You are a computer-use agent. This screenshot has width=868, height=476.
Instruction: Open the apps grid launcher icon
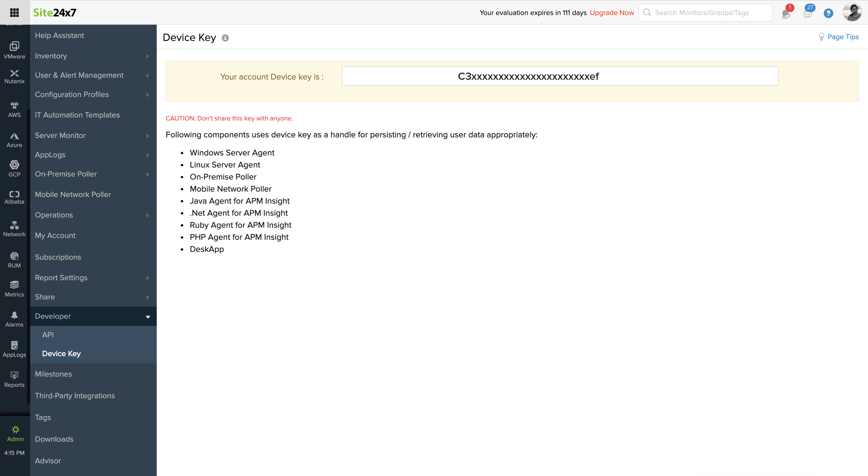click(x=14, y=12)
